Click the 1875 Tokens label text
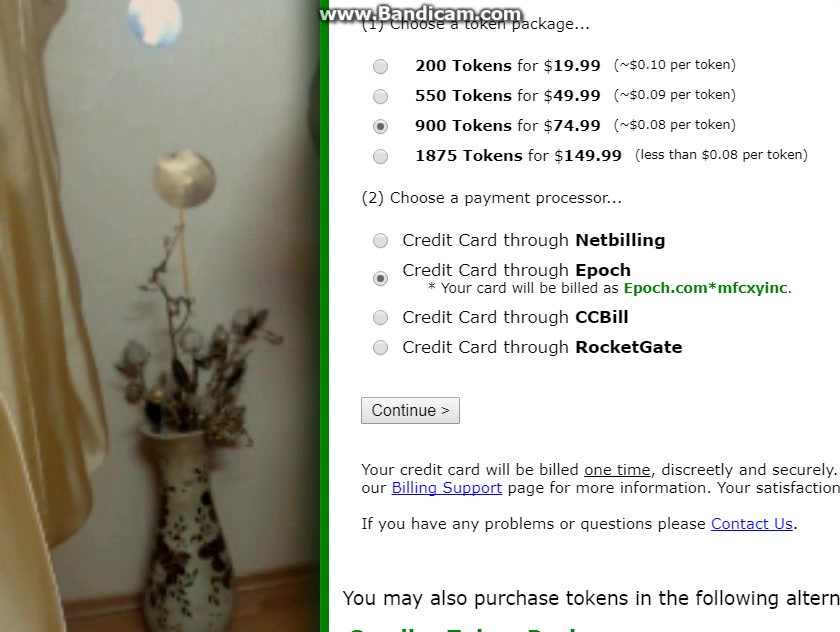Screen dimensions: 840x632 click(469, 155)
